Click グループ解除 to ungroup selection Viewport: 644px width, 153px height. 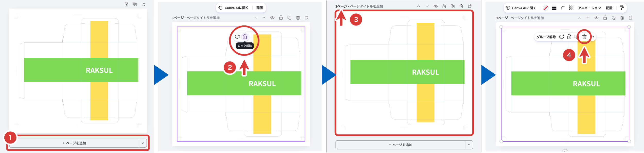[x=546, y=37]
